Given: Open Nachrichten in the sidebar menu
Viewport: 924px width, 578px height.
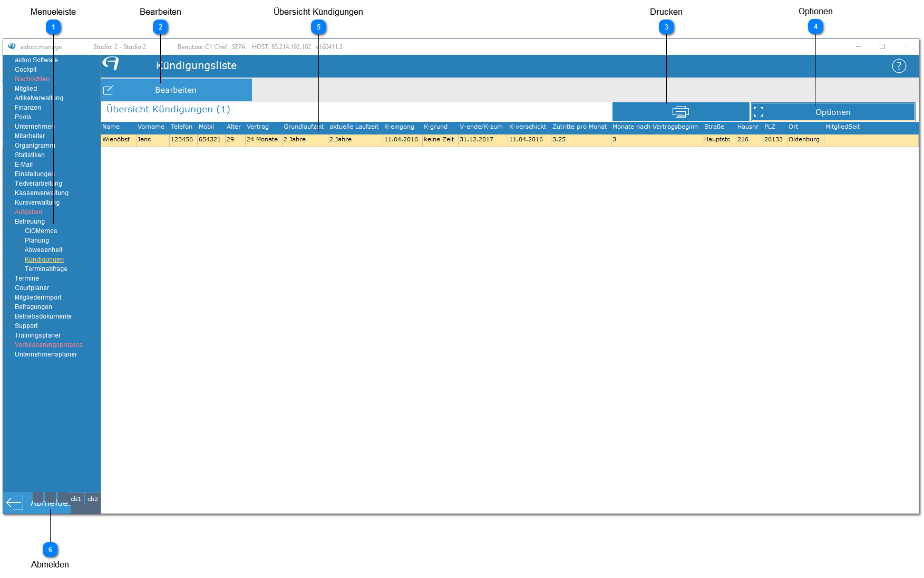Looking at the screenshot, I should pyautogui.click(x=32, y=79).
